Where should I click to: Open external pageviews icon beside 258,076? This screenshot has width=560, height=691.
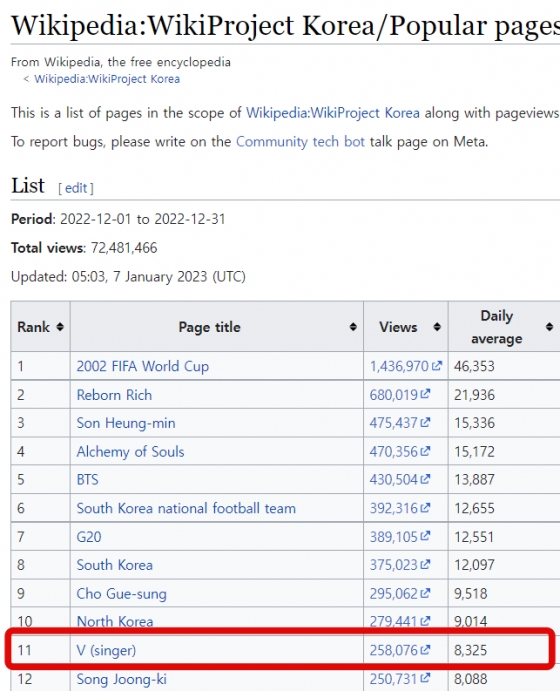pyautogui.click(x=425, y=650)
